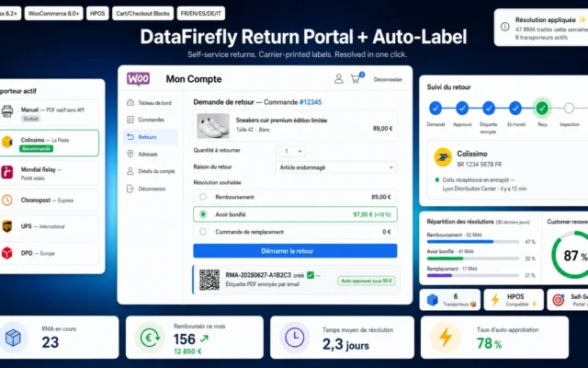Screen dimensions: 588x368
Task: Select Commande de remplacement radio option
Action: tap(203, 232)
